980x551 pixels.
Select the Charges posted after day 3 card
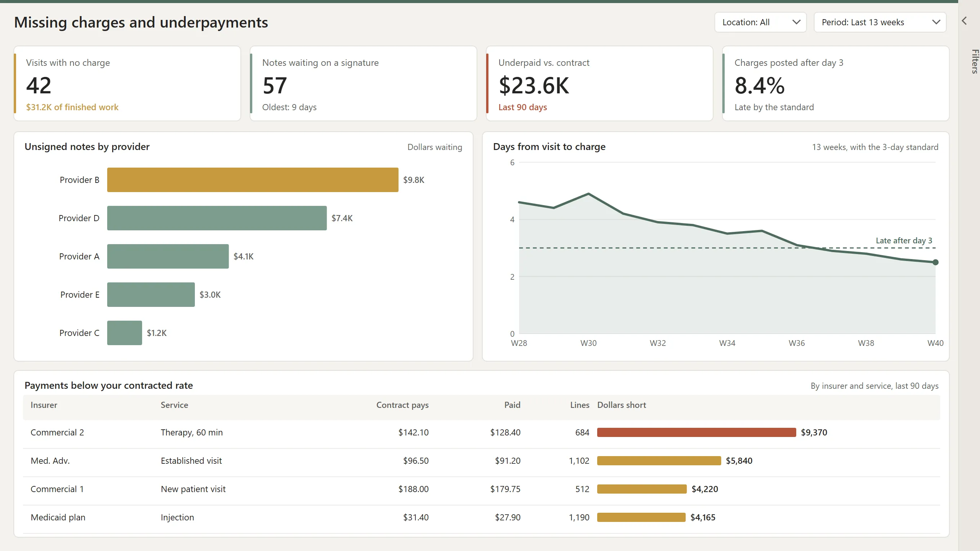coord(836,83)
